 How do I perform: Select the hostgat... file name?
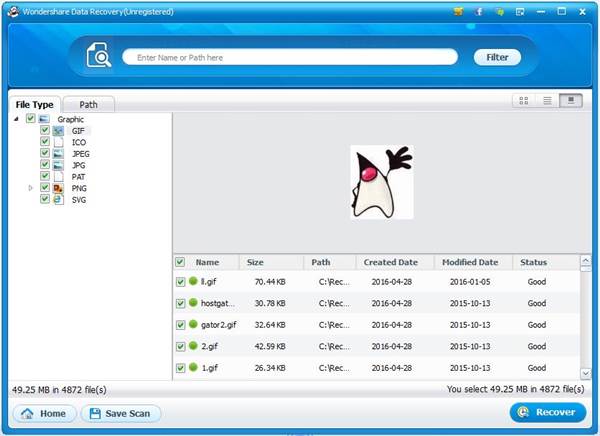218,303
